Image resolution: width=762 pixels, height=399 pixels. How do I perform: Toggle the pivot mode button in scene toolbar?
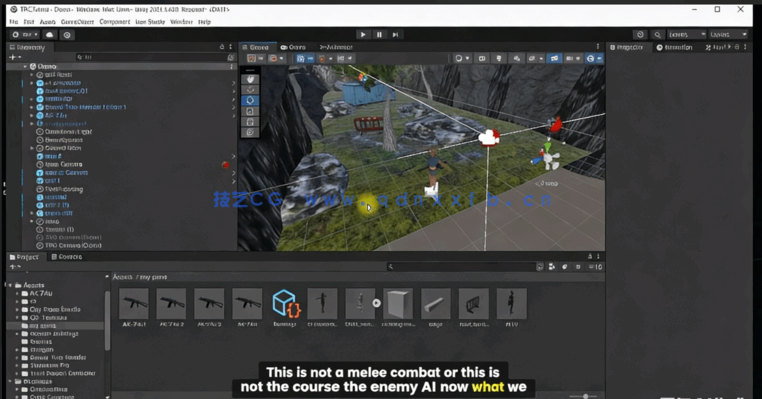(256, 58)
